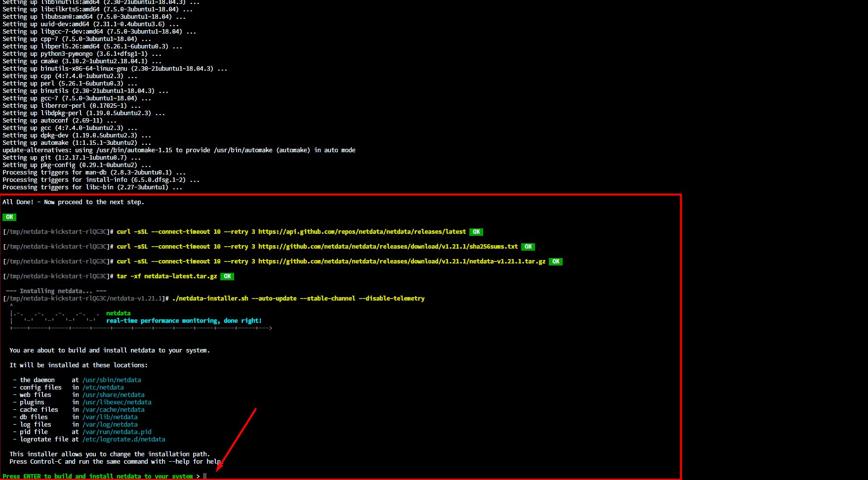Click the './netdata-installer.sh --auto-update' command line

(x=298, y=299)
